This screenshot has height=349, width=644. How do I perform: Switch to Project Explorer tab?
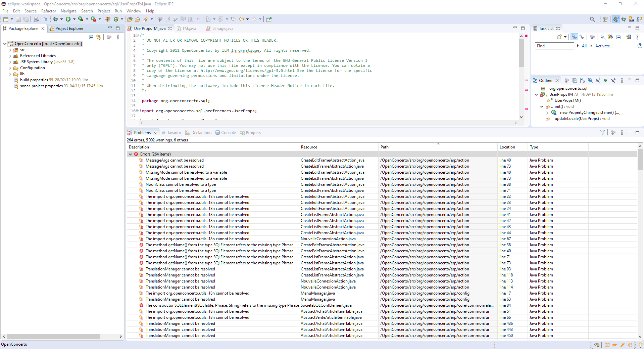pos(66,29)
